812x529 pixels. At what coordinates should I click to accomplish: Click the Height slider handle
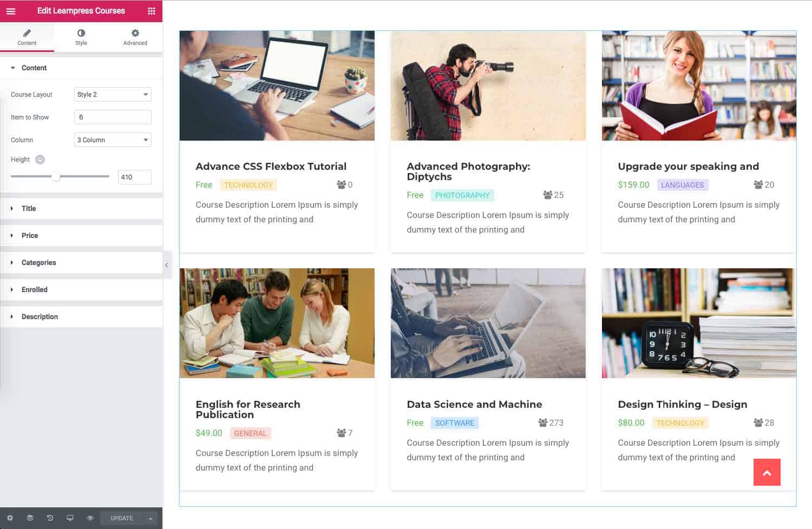pos(56,176)
